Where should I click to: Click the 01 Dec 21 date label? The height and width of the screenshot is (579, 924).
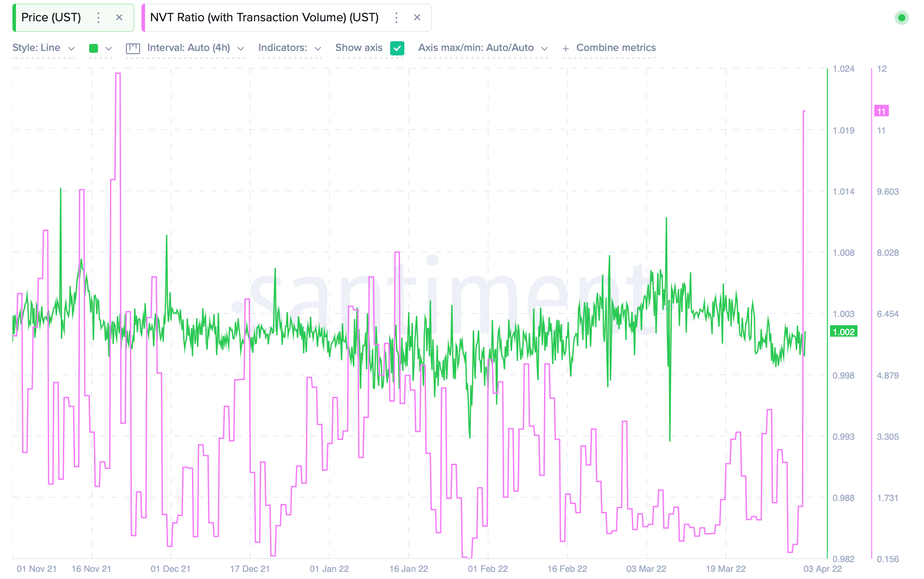click(x=171, y=569)
